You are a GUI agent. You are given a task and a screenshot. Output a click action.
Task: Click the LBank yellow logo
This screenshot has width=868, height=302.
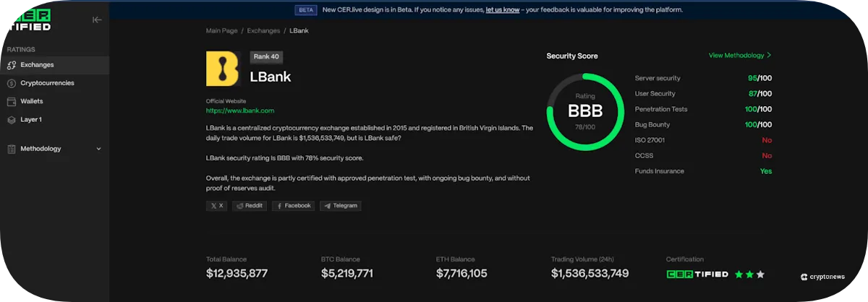coord(223,69)
